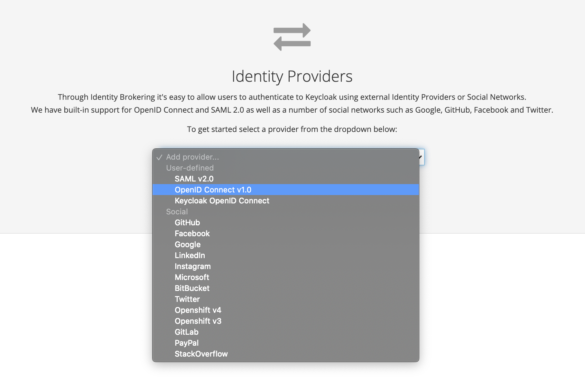Select SAML v2.0 from provider list
This screenshot has width=585, height=392.
click(194, 179)
